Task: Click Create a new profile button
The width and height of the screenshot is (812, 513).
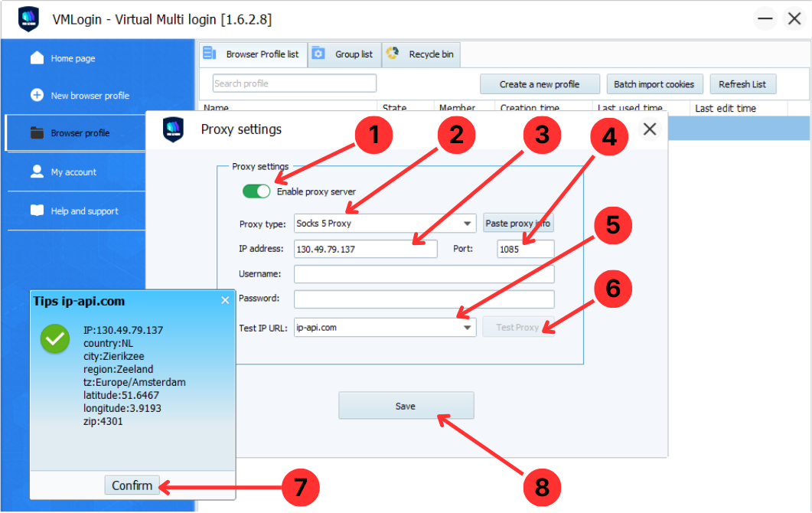Action: [x=540, y=84]
